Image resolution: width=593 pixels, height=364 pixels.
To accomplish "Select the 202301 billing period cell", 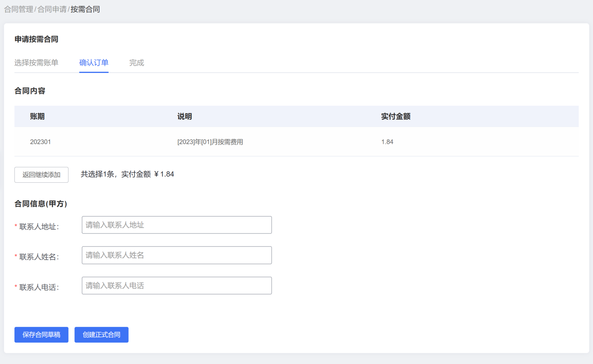I will pos(40,142).
